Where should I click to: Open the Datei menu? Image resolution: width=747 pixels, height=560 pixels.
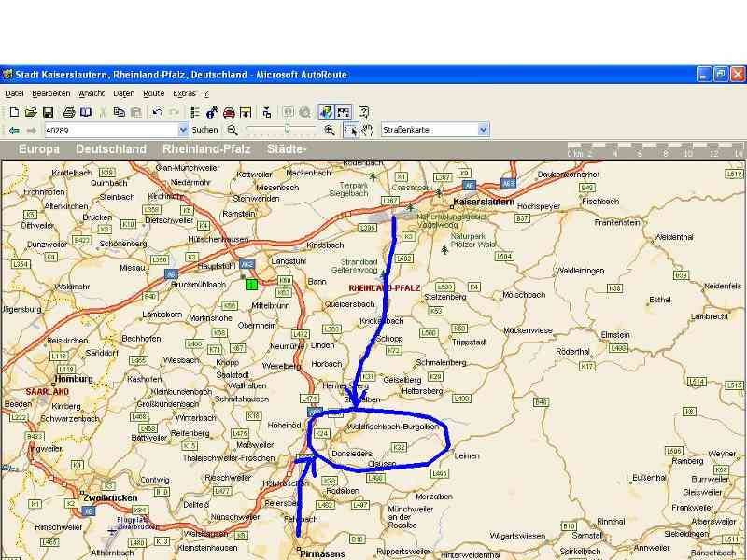pyautogui.click(x=14, y=94)
